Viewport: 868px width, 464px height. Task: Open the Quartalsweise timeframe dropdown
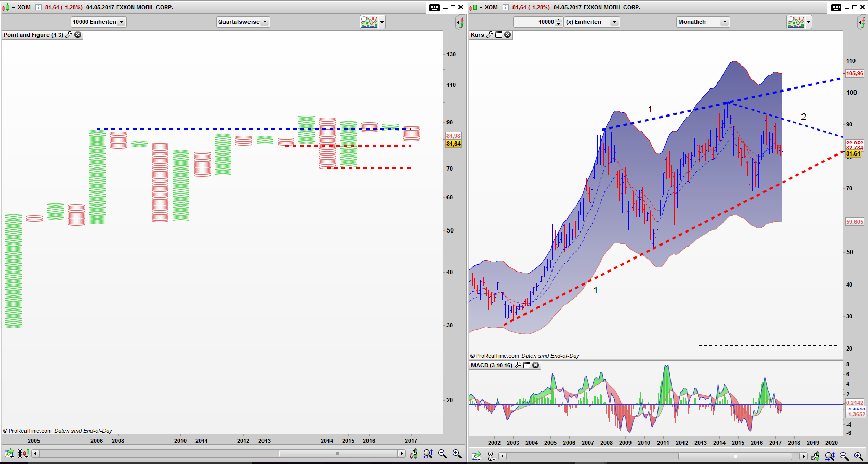(243, 22)
